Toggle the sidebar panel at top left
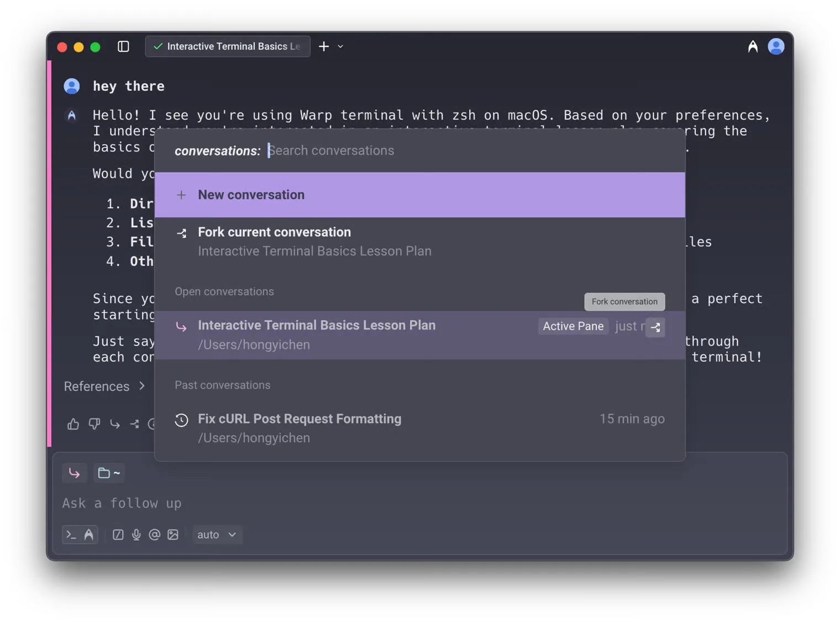 (123, 46)
